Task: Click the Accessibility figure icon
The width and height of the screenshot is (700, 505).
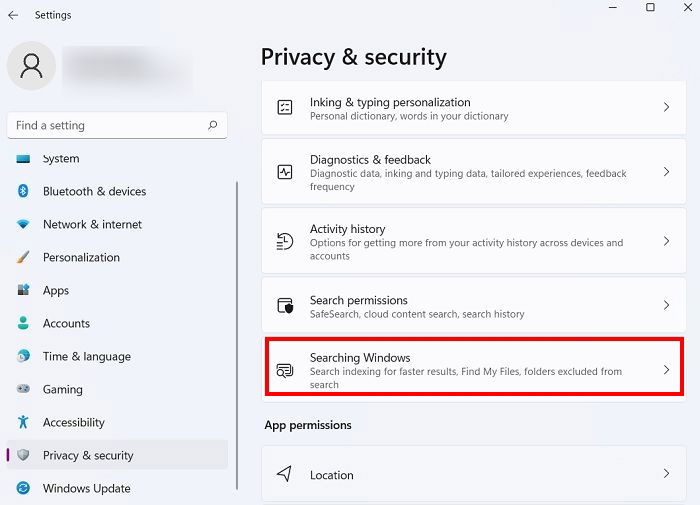Action: coord(23,422)
